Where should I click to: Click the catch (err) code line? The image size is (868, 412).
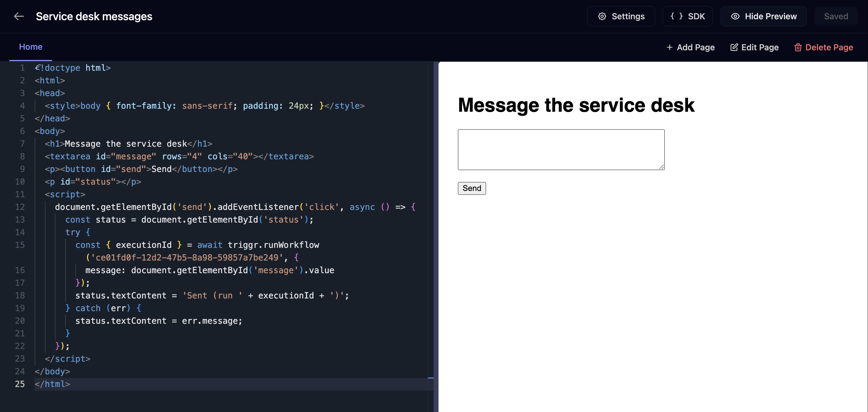pyautogui.click(x=103, y=308)
